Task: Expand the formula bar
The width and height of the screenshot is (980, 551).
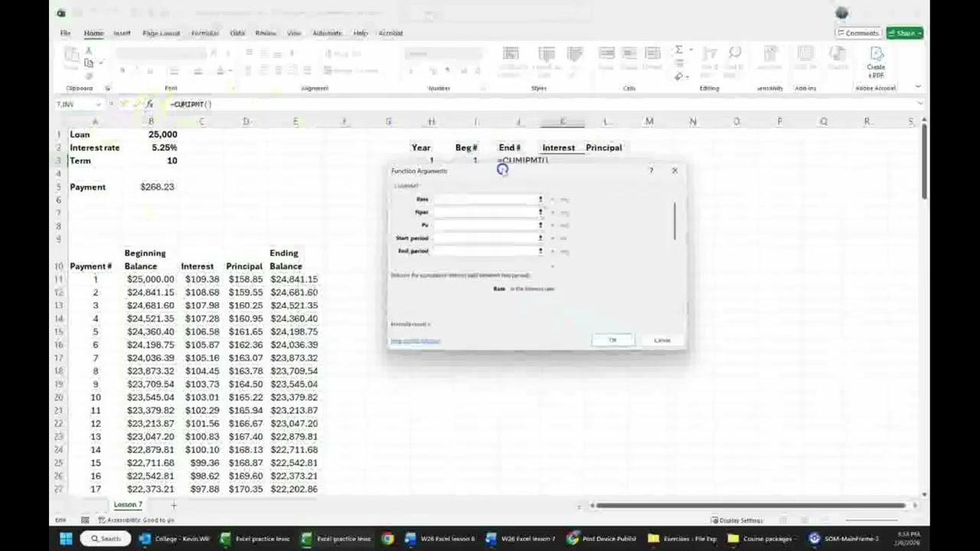Action: click(919, 104)
